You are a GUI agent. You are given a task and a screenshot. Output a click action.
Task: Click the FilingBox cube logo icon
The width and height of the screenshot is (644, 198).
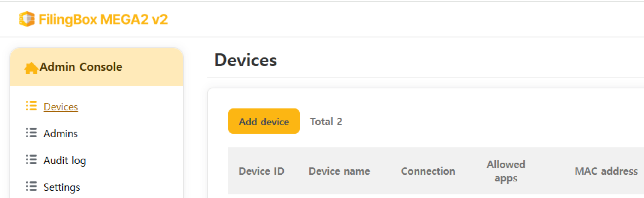pyautogui.click(x=27, y=19)
